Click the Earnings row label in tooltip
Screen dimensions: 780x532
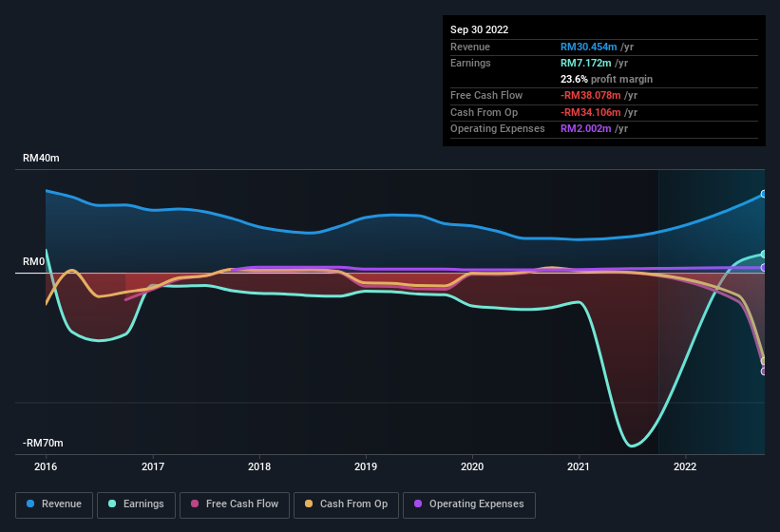470,63
